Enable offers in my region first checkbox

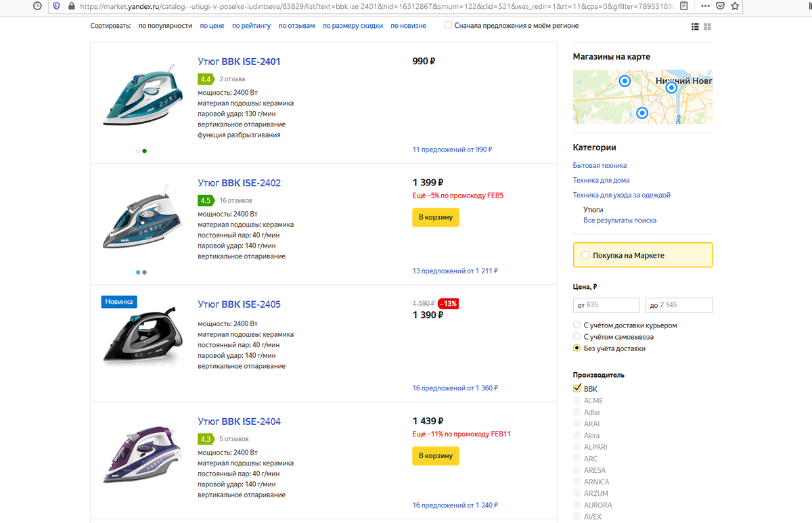(448, 25)
